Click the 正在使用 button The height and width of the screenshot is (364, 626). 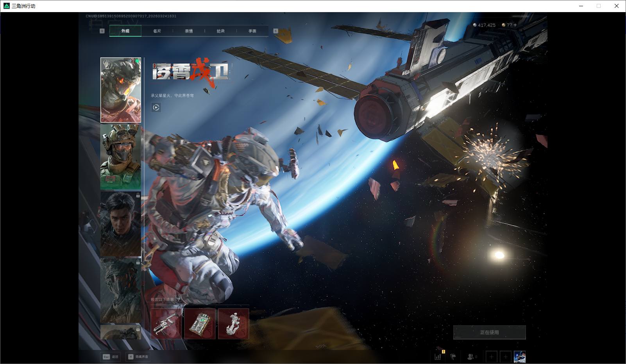click(x=489, y=332)
